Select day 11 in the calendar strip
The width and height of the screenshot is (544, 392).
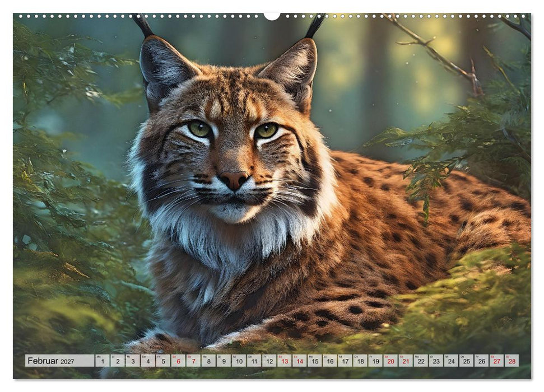click(254, 361)
